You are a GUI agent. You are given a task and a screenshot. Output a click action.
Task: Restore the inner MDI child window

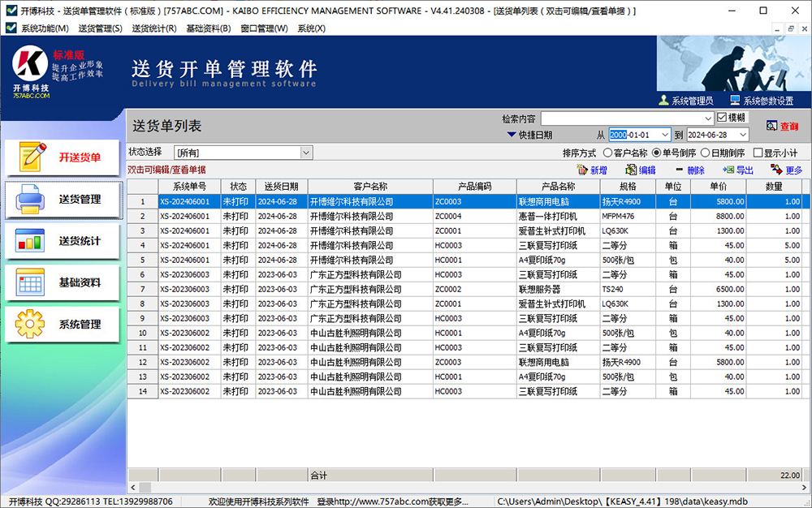791,29
